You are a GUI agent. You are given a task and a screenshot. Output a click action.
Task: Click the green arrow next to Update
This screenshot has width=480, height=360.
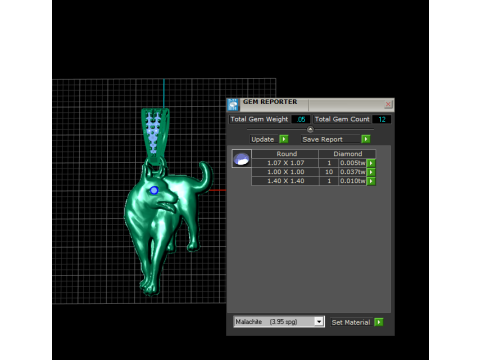[284, 139]
